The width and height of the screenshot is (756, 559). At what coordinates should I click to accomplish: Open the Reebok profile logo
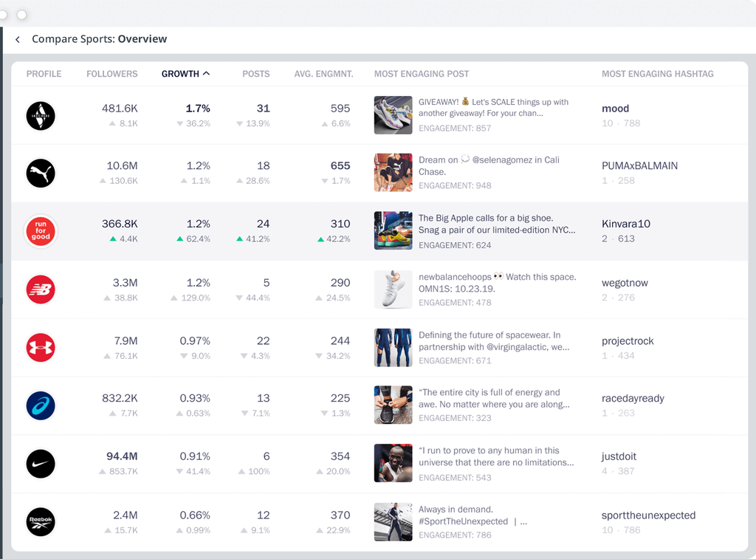pyautogui.click(x=41, y=521)
